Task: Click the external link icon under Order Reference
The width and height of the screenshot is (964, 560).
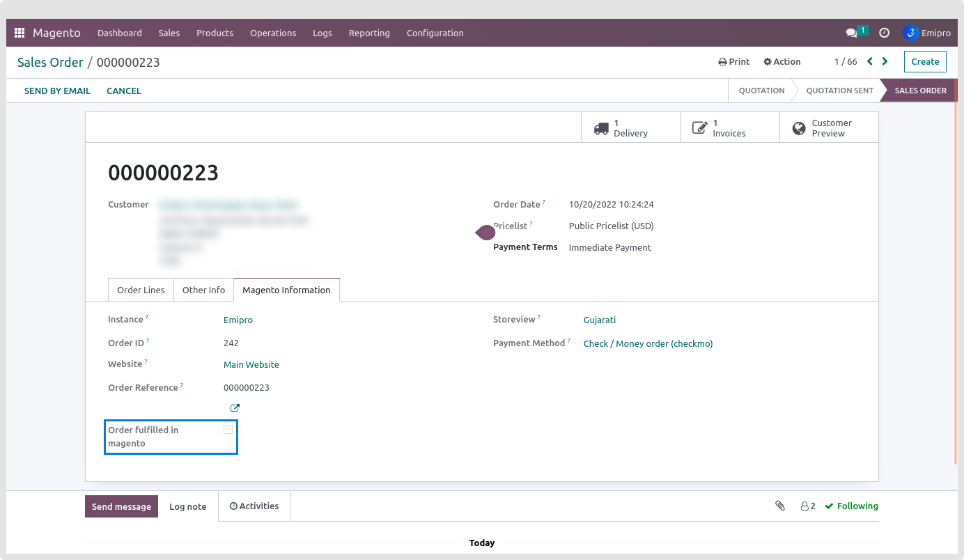Action: (235, 408)
